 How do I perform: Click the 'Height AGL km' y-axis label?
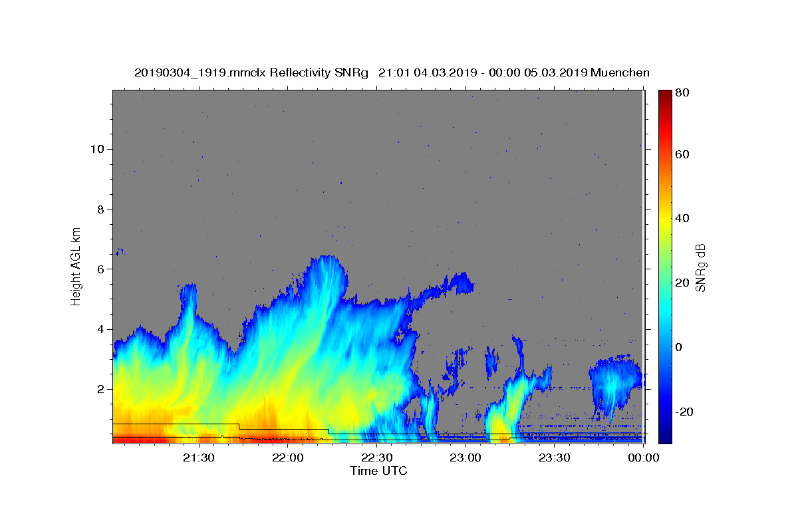(x=76, y=267)
